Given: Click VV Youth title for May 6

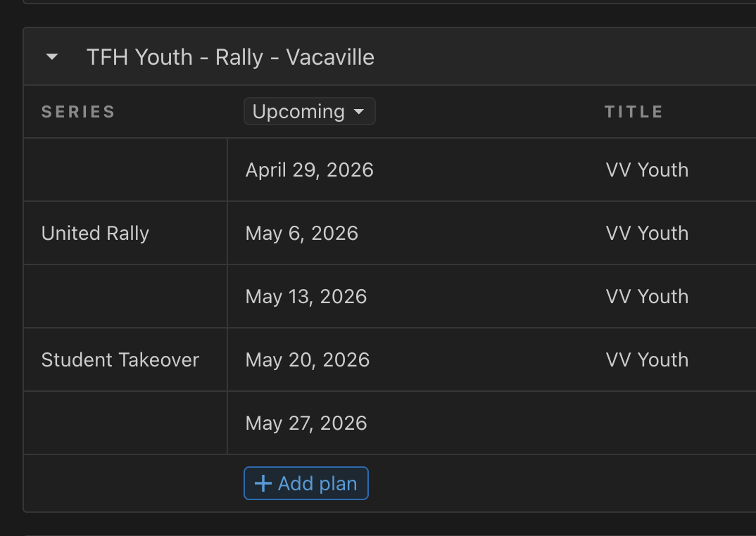Looking at the screenshot, I should click(647, 234).
